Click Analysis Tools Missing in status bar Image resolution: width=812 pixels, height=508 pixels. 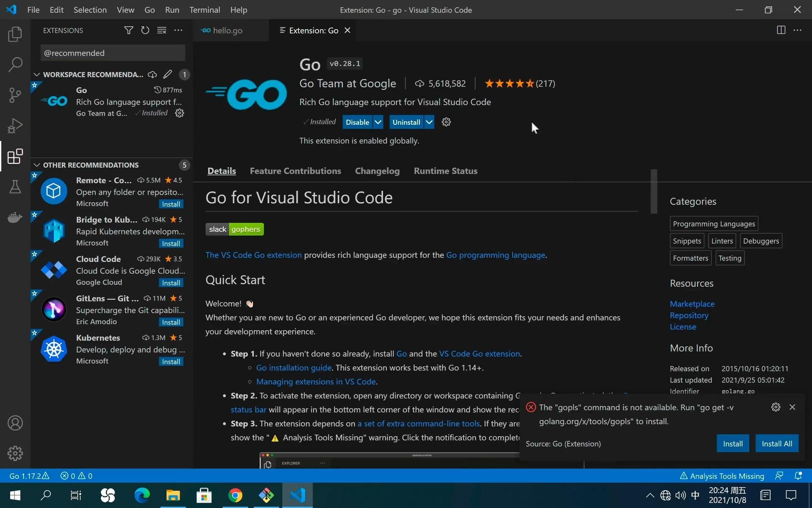(726, 476)
